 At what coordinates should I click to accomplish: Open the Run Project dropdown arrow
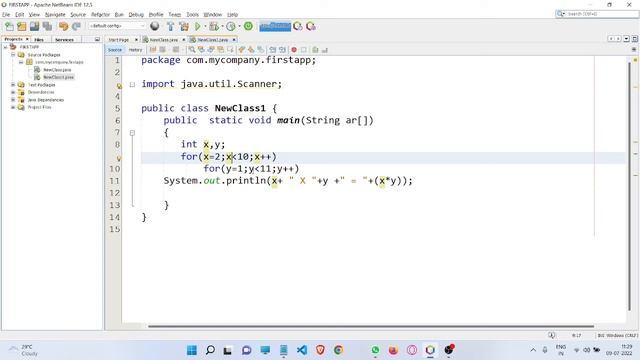tap(205, 27)
